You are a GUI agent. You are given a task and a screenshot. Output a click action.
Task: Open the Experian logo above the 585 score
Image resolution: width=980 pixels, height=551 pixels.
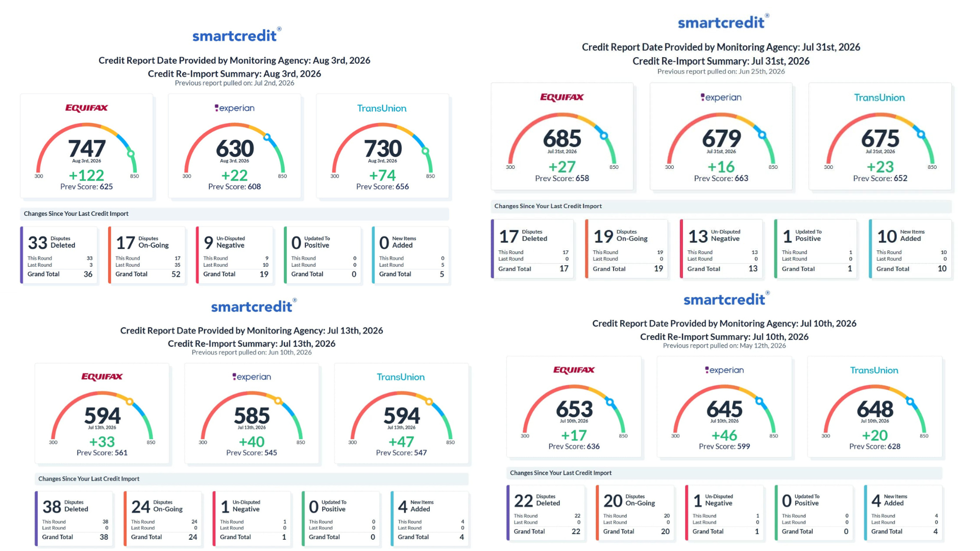[x=252, y=377]
